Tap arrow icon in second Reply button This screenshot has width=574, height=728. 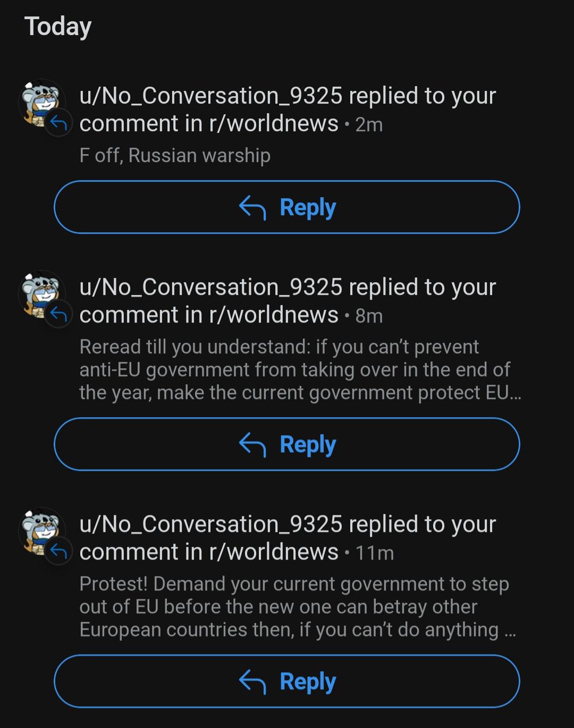tap(252, 444)
